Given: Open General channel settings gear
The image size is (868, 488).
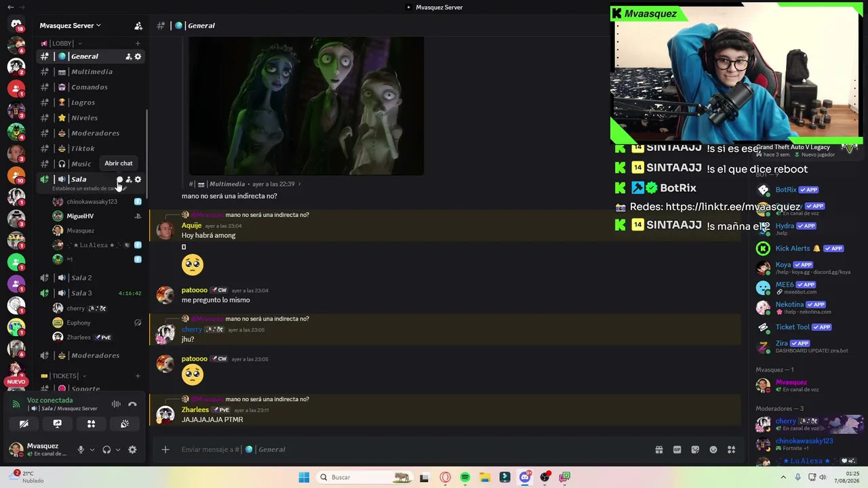Looking at the screenshot, I should point(138,56).
